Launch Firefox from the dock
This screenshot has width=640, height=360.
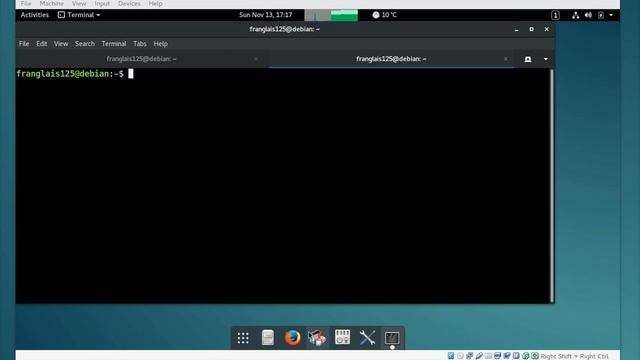292,338
